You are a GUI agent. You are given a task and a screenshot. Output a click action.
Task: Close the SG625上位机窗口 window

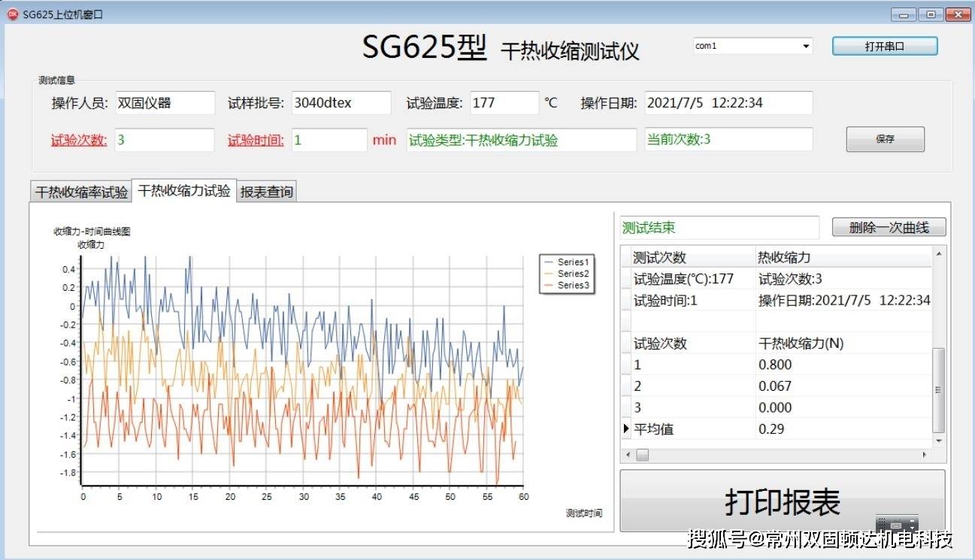[958, 14]
